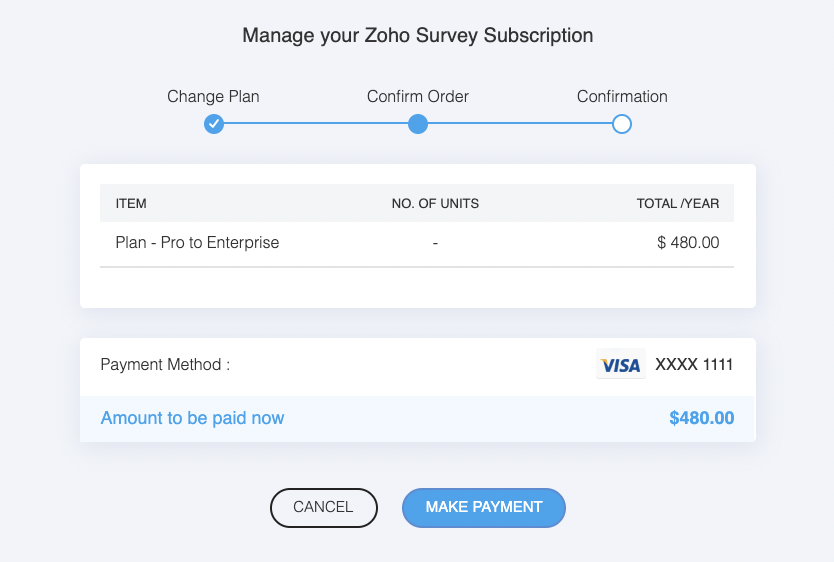Click the TOTAL /YEAR column header
Image resolution: width=834 pixels, height=562 pixels.
[x=678, y=204]
